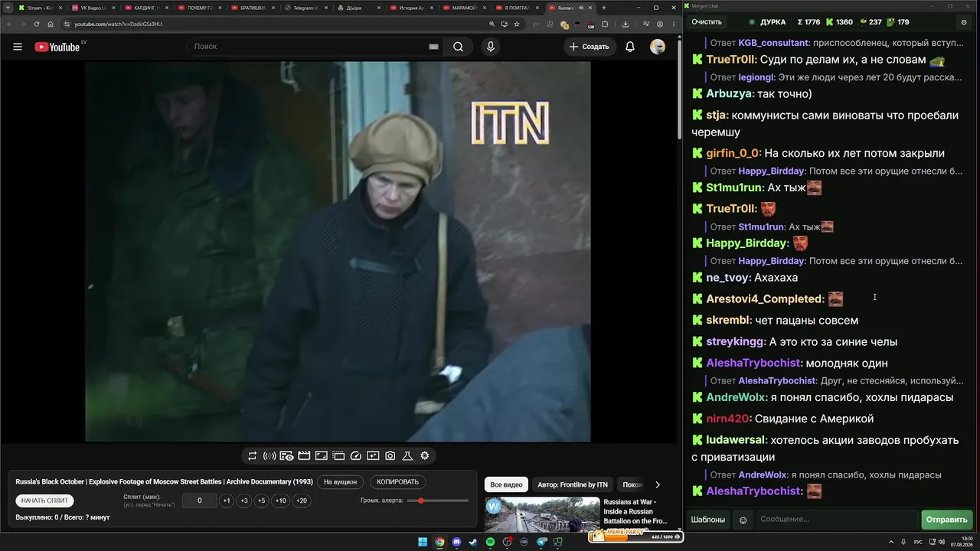980x551 pixels.
Task: Open emoji picker in chat input
Action: (743, 520)
